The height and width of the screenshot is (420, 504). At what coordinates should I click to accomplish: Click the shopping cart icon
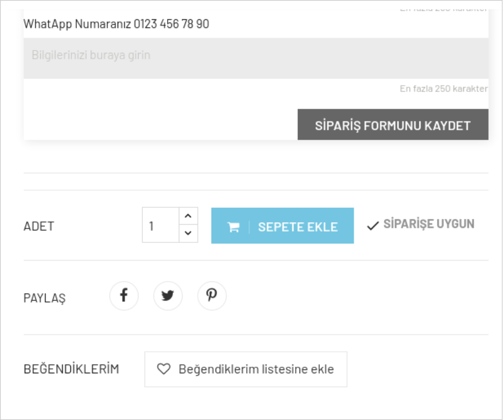click(234, 227)
